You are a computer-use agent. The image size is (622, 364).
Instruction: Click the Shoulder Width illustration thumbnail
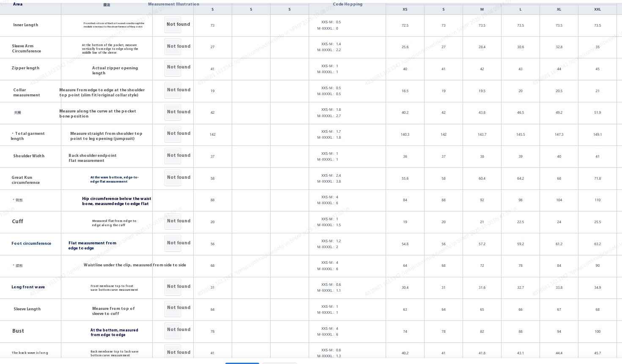(173, 156)
